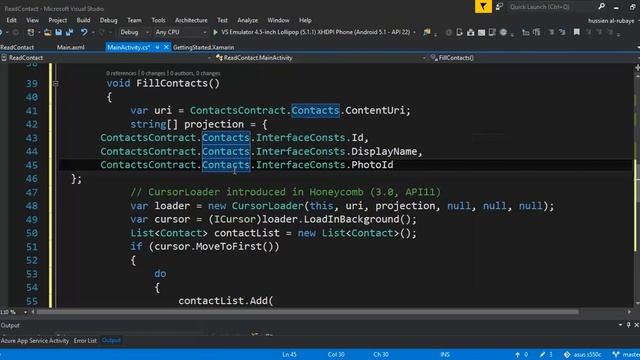
Task: Click the pin icon on MainActivity.cs tab
Action: (157, 47)
